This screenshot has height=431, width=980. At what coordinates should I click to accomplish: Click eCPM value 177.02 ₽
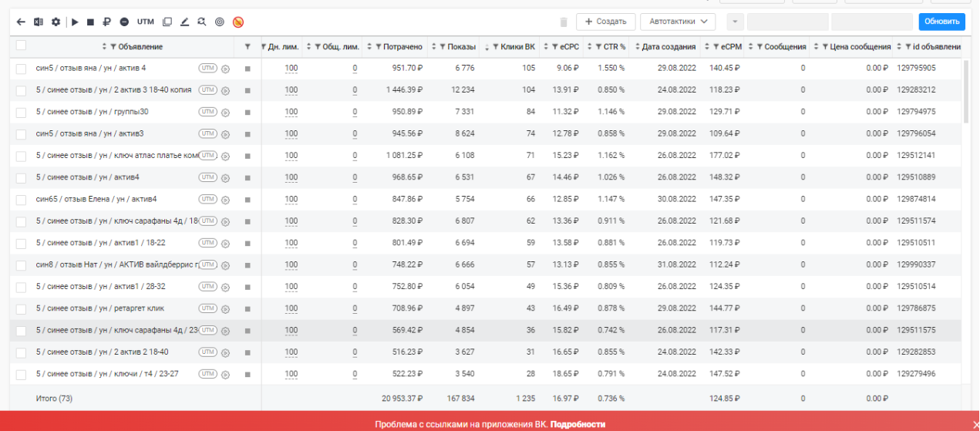(x=724, y=156)
